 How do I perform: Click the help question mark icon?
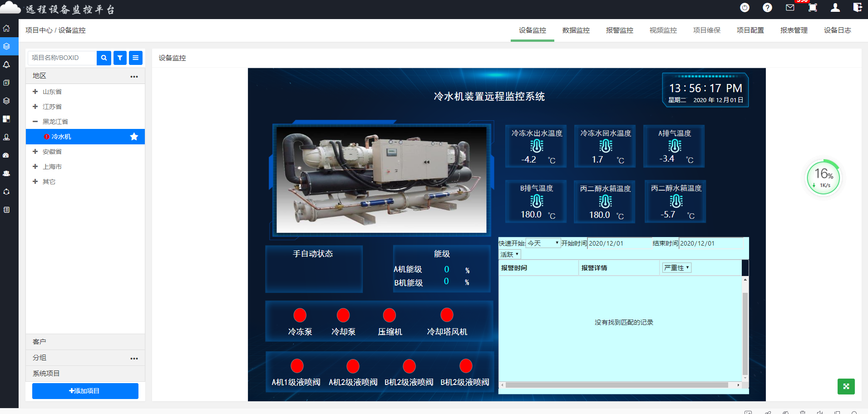[x=767, y=8]
